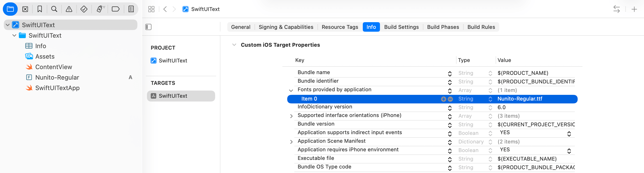644x173 pixels.
Task: Toggle the projects and targets list sidebar
Action: click(x=148, y=27)
